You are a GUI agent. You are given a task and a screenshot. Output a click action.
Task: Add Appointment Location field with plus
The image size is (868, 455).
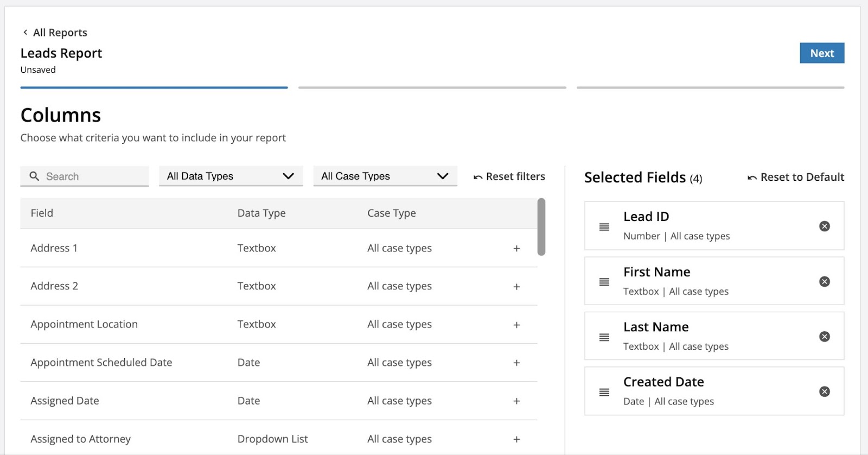(516, 325)
